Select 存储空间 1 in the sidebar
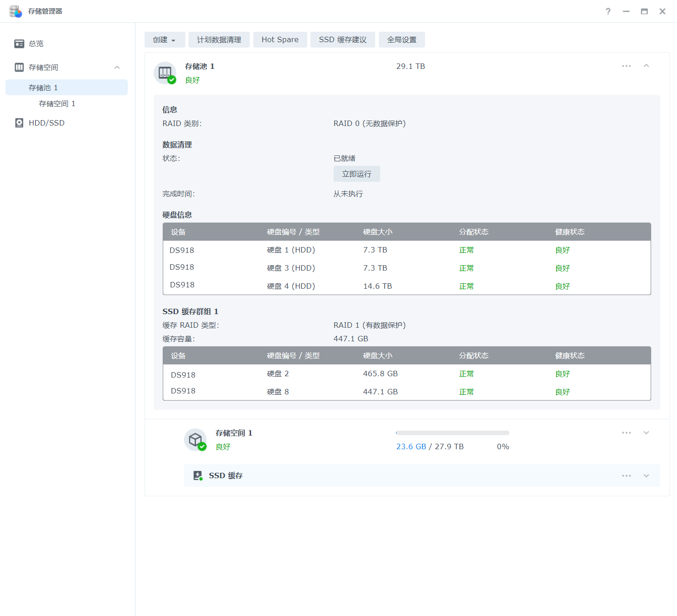The width and height of the screenshot is (677, 616). click(57, 104)
